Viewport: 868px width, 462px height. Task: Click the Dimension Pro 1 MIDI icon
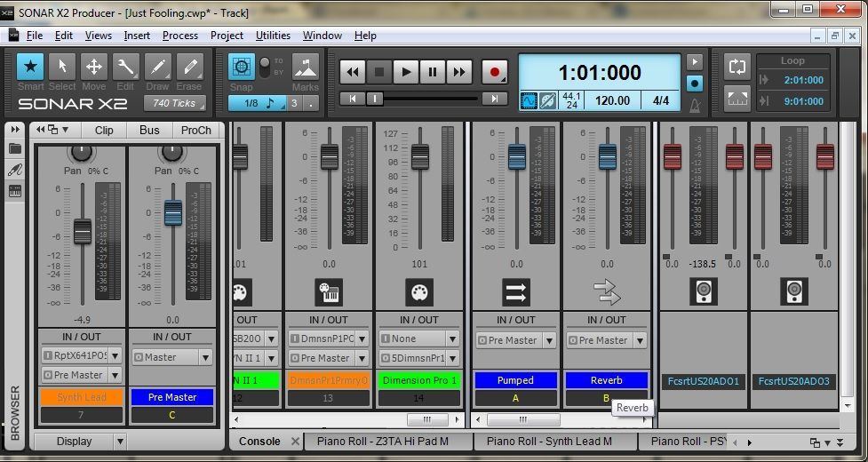point(418,291)
